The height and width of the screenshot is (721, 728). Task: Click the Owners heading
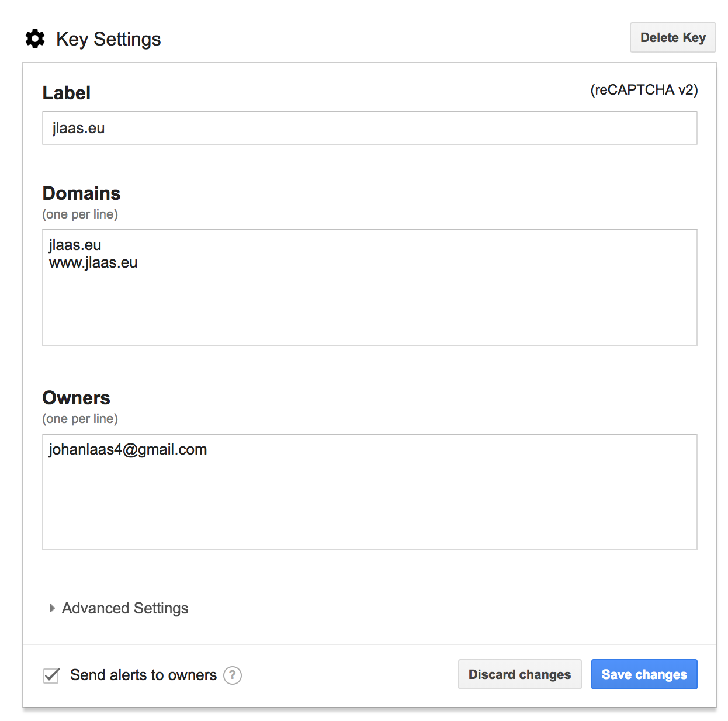(x=77, y=398)
